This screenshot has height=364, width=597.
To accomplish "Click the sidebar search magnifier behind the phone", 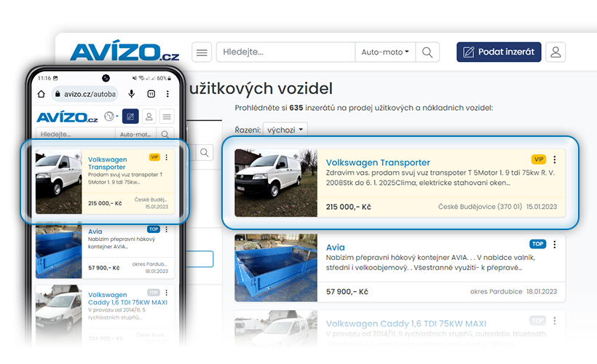I will coord(205,153).
